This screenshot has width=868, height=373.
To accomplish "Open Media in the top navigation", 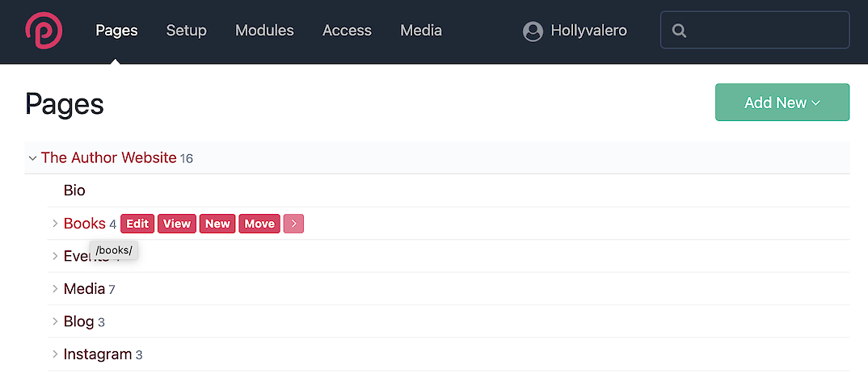I will pos(420,31).
